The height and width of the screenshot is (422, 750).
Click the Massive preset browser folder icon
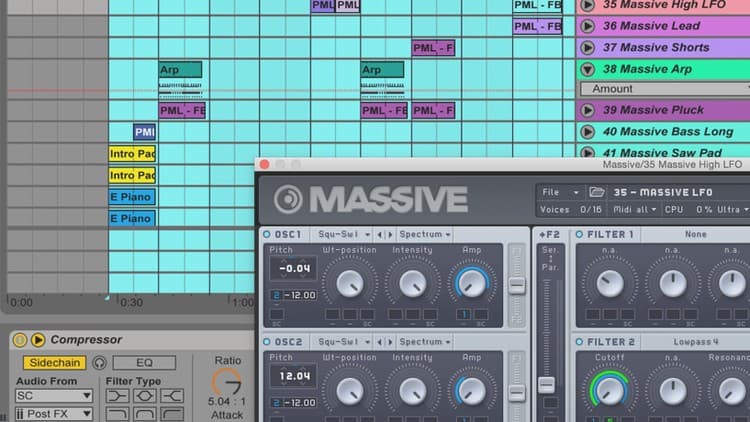click(596, 192)
